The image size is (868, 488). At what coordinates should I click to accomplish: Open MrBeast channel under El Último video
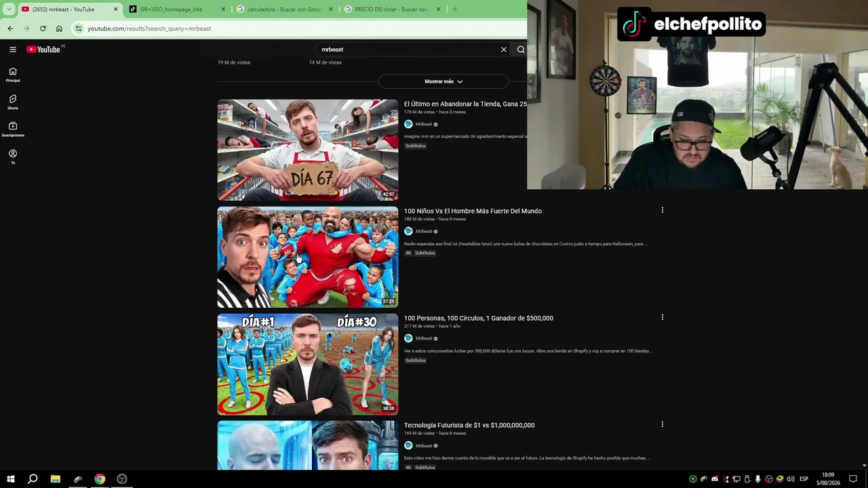424,125
